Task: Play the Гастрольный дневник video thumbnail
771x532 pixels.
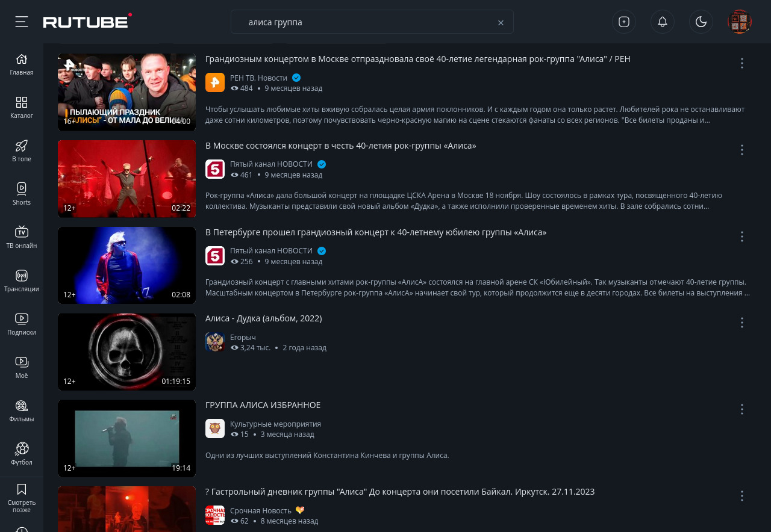Action: pos(126,509)
